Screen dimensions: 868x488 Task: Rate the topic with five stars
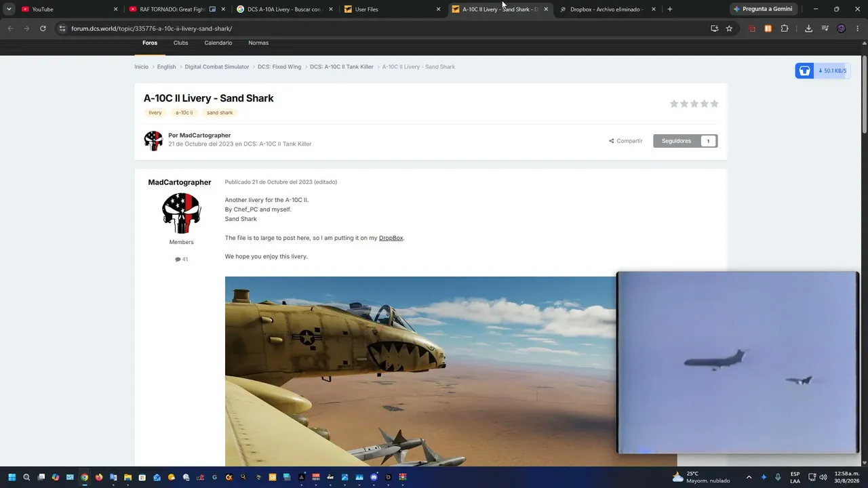[x=714, y=104]
